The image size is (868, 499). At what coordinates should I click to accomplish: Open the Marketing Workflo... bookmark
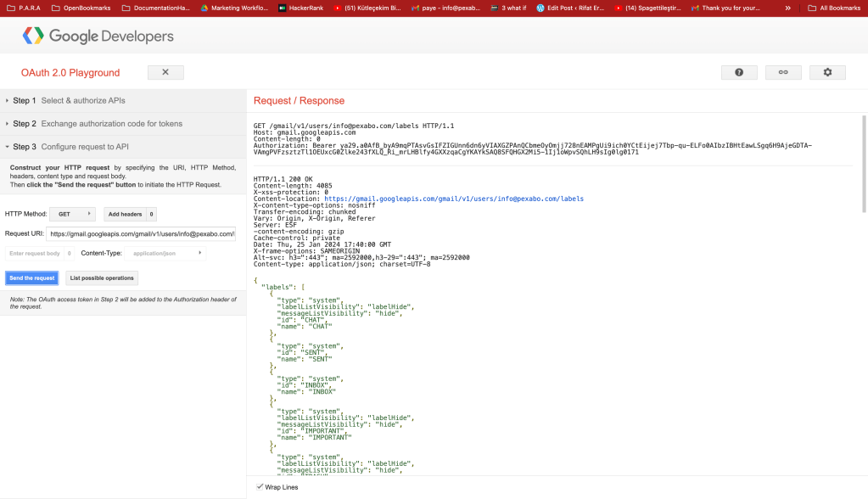(x=234, y=8)
